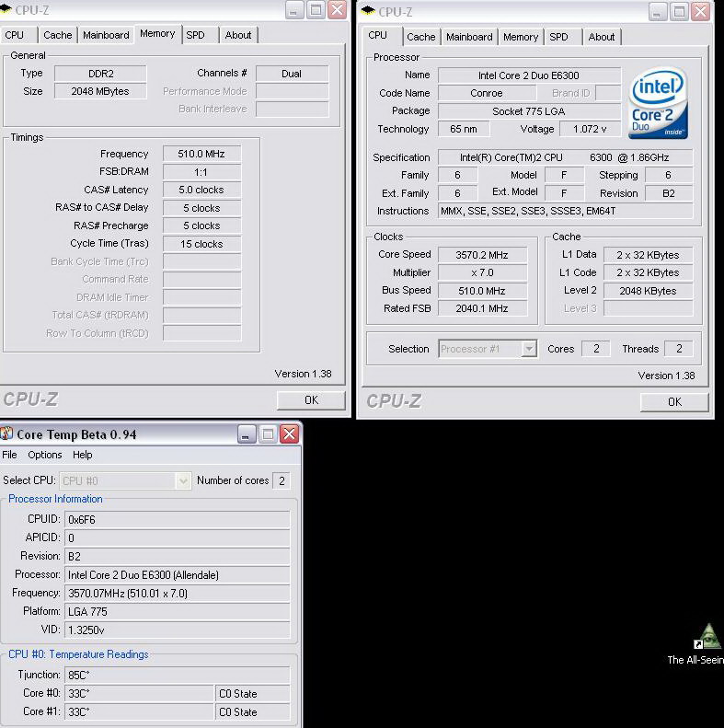This screenshot has height=728, width=724.
Task: Close the right CPU-Z CPU window
Action: pos(700,12)
